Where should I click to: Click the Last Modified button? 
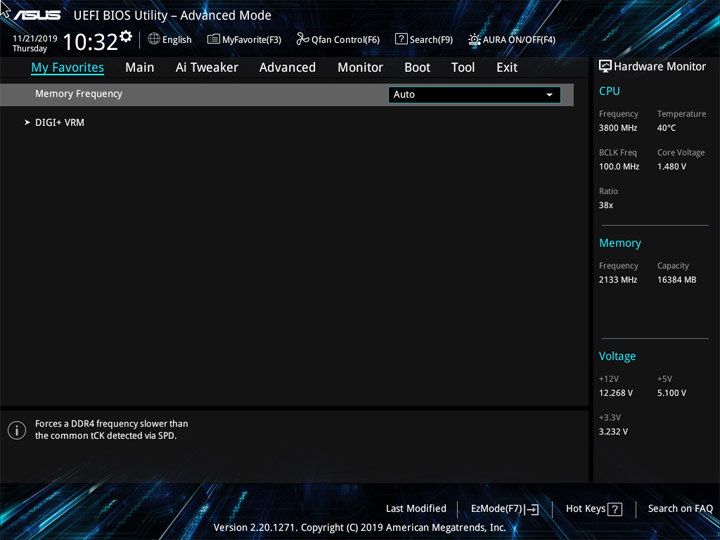(x=416, y=508)
